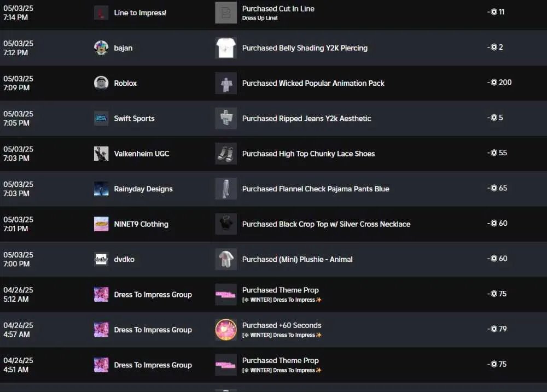
Task: Open the Swift Sports group icon
Action: point(101,118)
